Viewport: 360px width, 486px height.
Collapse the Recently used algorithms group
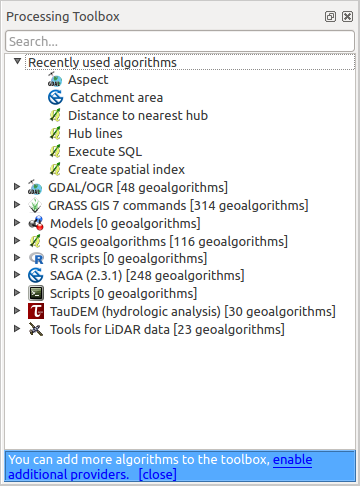pos(17,61)
